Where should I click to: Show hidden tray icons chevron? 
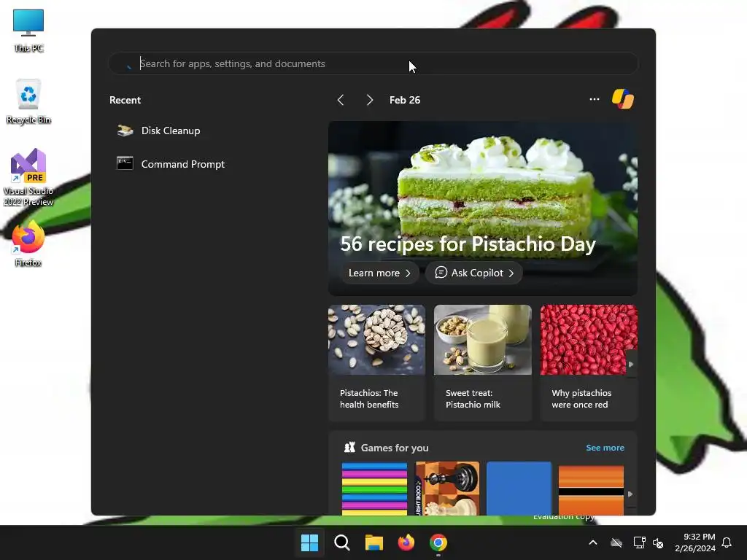click(593, 542)
